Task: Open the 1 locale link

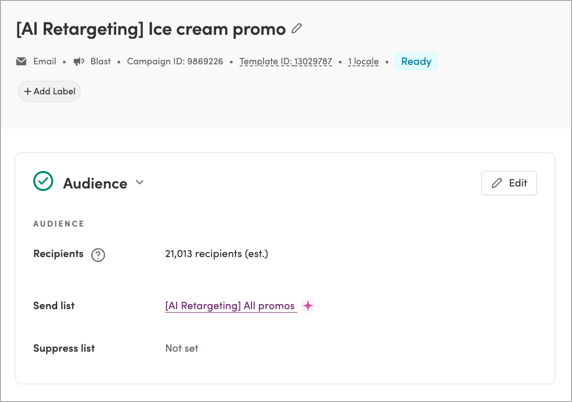Action: tap(363, 61)
